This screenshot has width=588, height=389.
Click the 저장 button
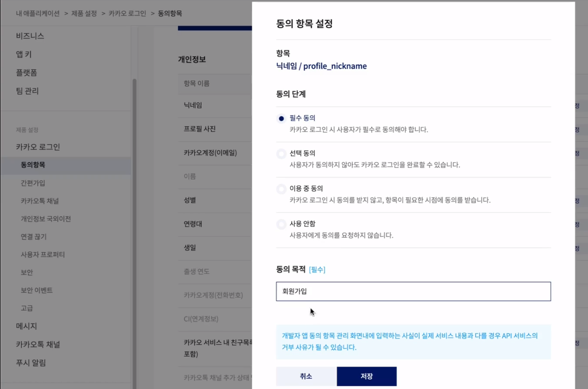tap(367, 376)
